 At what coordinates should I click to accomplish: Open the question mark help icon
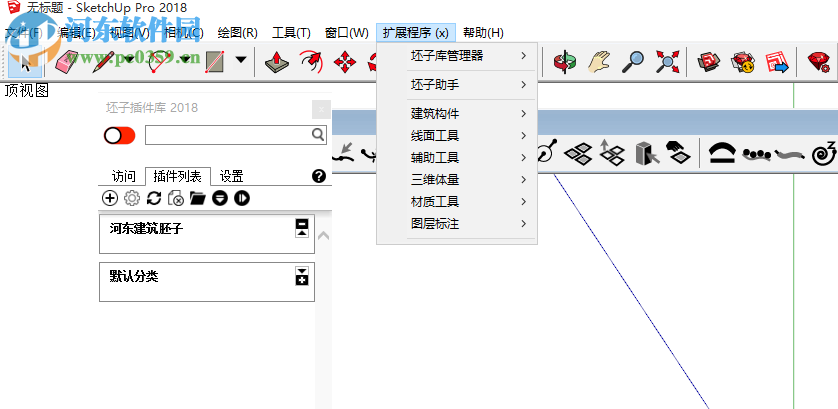click(319, 176)
